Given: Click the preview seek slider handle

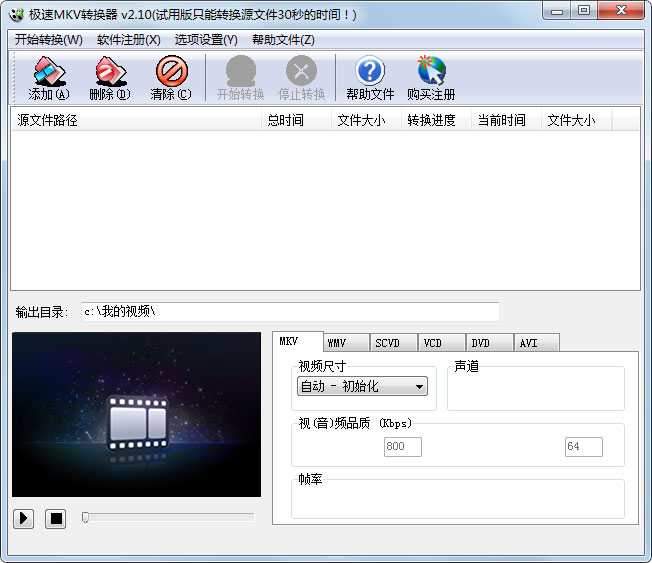Looking at the screenshot, I should click(85, 517).
